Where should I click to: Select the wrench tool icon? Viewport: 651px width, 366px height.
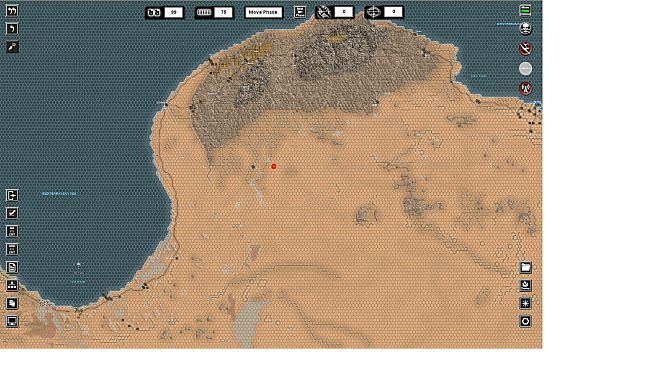[12, 47]
